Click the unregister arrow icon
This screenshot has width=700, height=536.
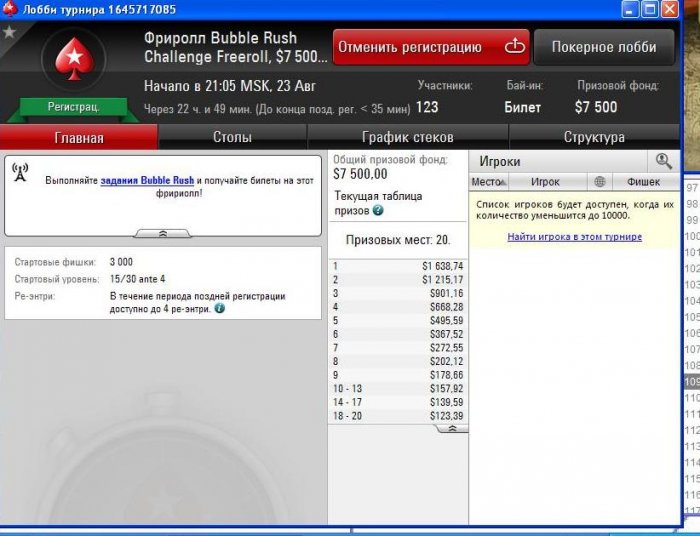(515, 46)
